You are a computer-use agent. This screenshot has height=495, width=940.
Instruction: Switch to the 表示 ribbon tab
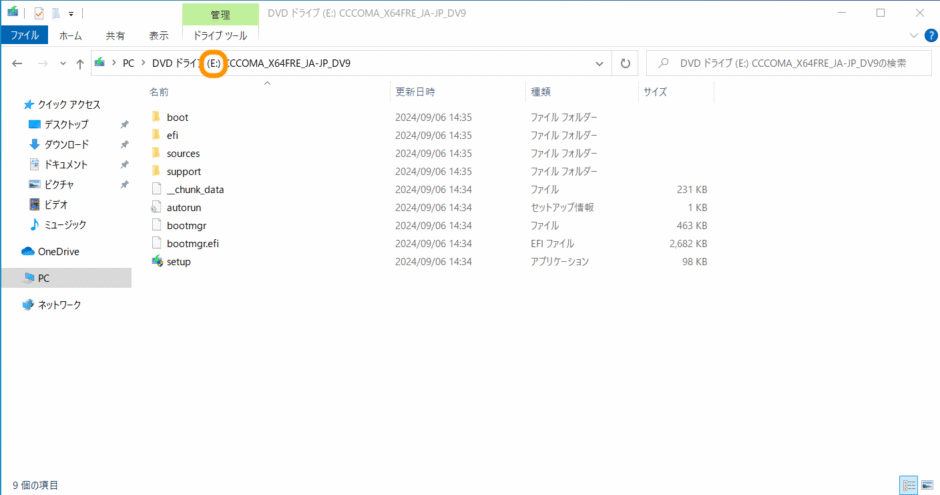[x=158, y=36]
